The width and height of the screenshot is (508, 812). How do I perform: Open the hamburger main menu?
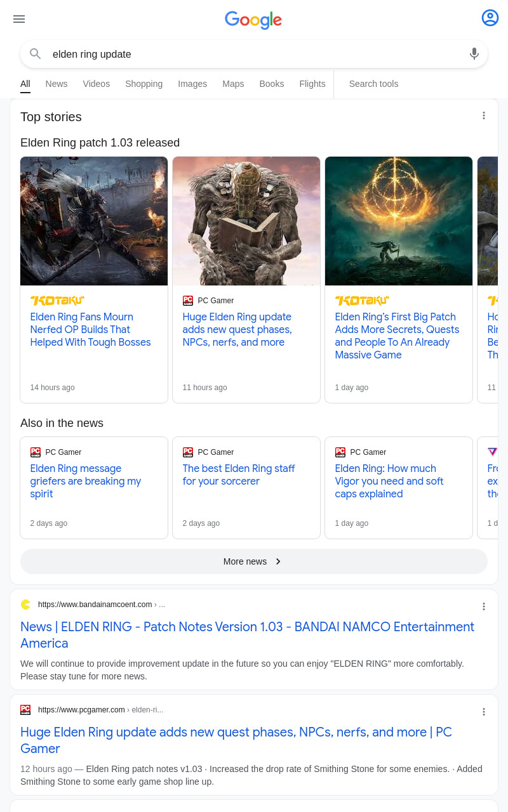tap(19, 19)
